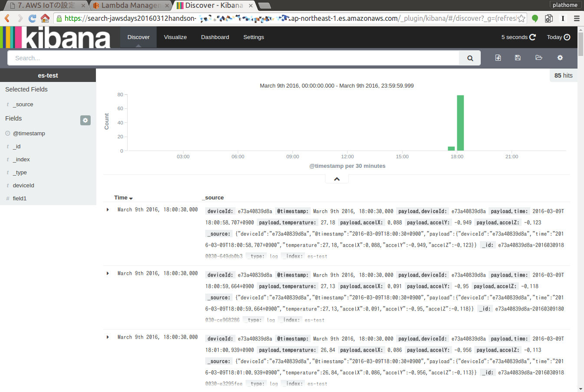The height and width of the screenshot is (392, 584).
Task: Click the kibana logo
Action: pyautogui.click(x=55, y=37)
